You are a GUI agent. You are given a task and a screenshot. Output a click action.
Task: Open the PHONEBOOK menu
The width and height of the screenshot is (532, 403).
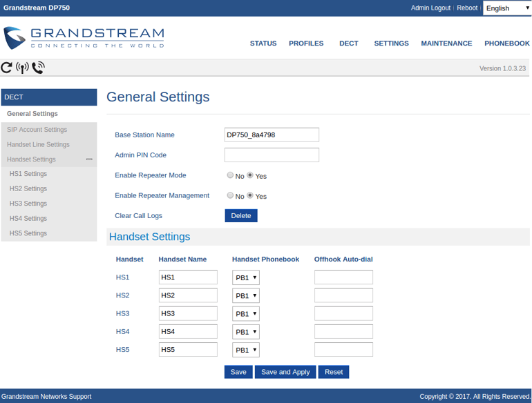tap(507, 43)
